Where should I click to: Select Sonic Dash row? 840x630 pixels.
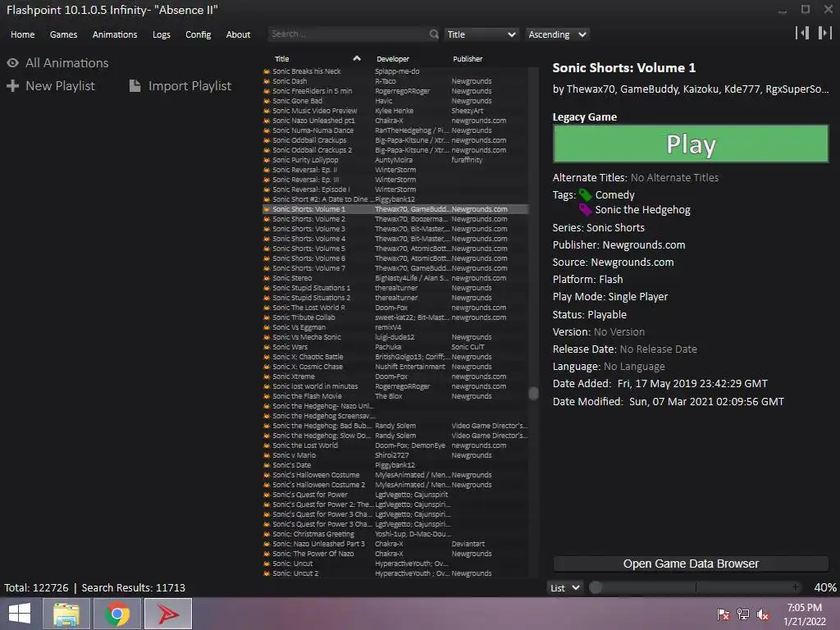(395, 81)
